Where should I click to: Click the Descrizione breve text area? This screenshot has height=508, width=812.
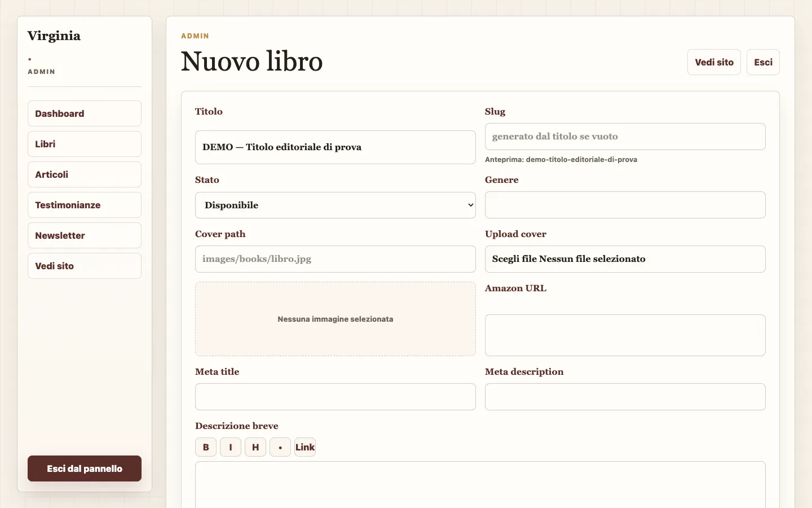480,484
